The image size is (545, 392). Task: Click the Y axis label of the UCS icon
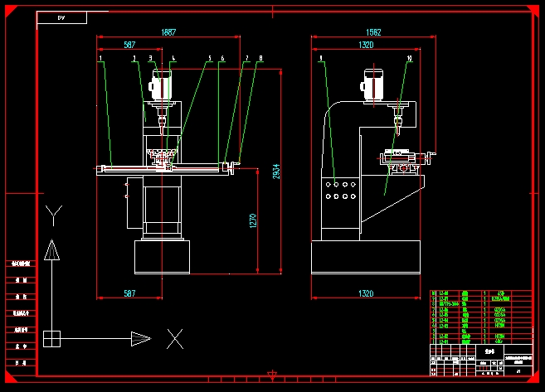(54, 215)
